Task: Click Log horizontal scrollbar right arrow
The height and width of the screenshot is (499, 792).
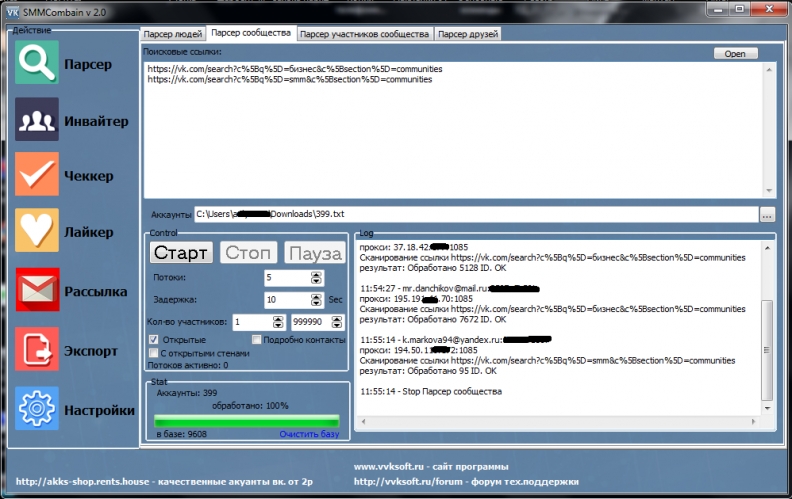Action: click(x=754, y=422)
